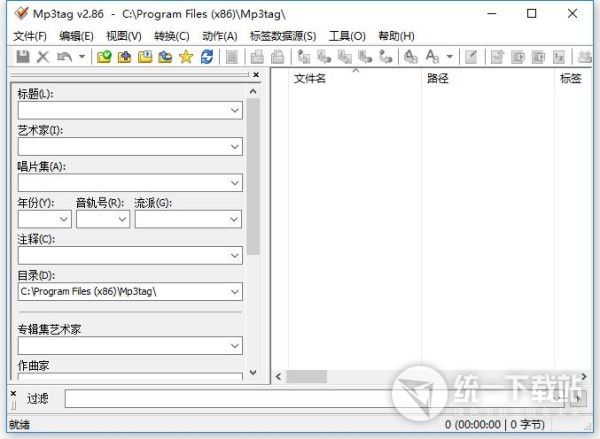The width and height of the screenshot is (600, 439).
Task: Click the Actions (Quick) large A icon
Action: pyautogui.click(x=432, y=57)
